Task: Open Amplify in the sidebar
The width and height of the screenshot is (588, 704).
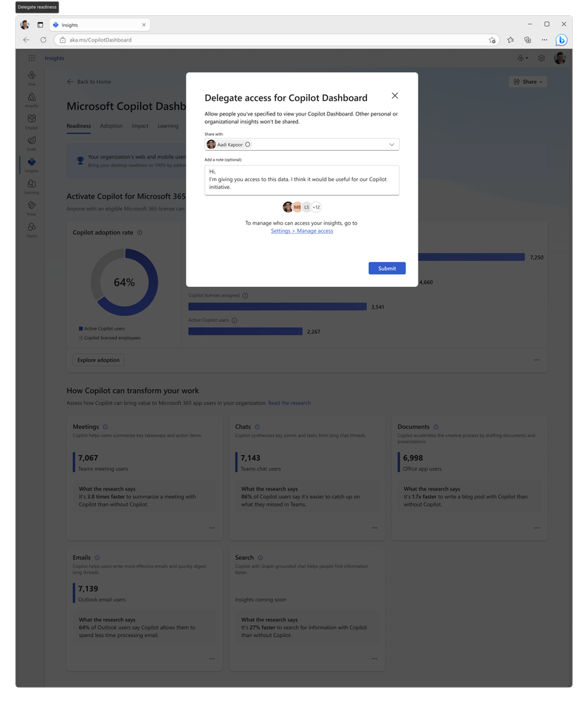Action: pyautogui.click(x=32, y=99)
